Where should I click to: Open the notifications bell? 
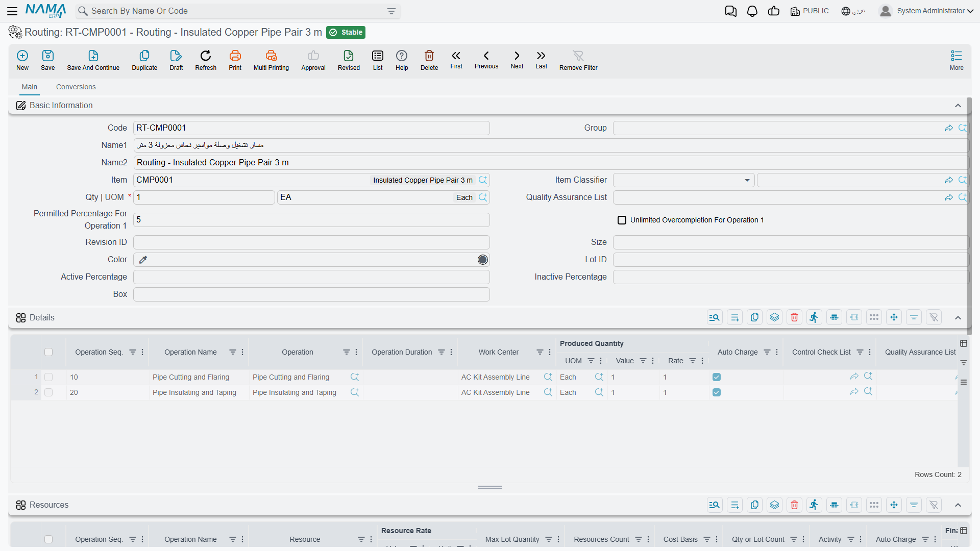click(x=752, y=11)
